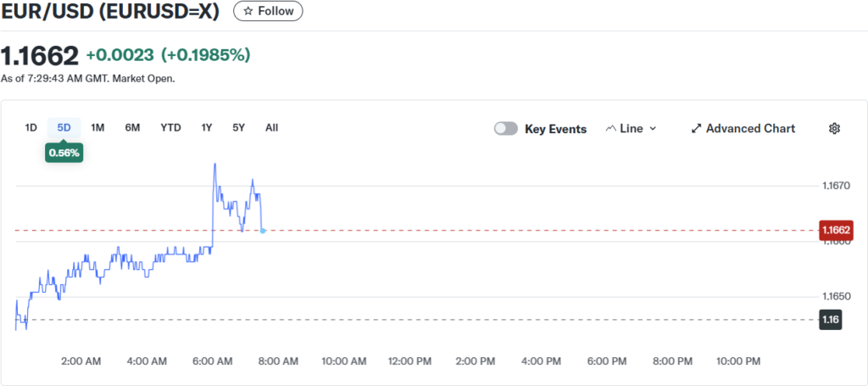Click the line chart type icon
868x386 pixels.
coord(610,128)
